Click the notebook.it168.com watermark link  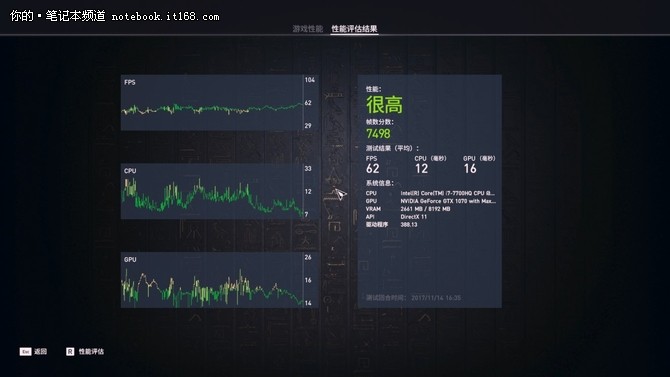165,17
